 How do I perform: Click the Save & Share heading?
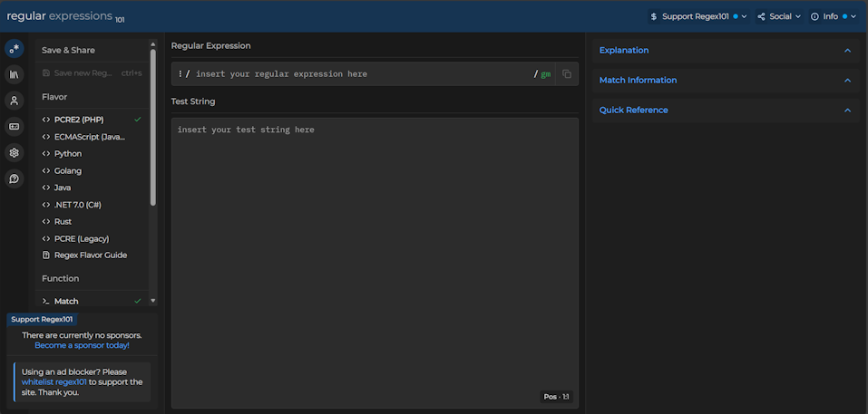68,51
